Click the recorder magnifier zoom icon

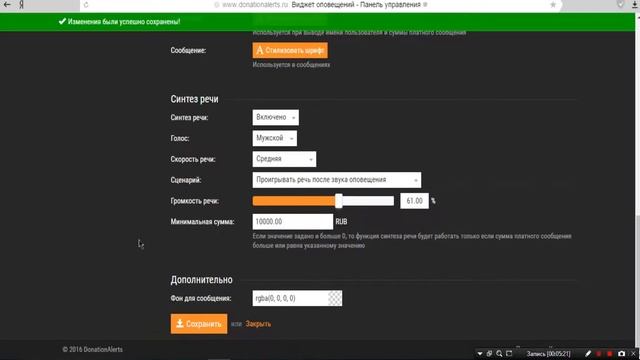coord(499,353)
